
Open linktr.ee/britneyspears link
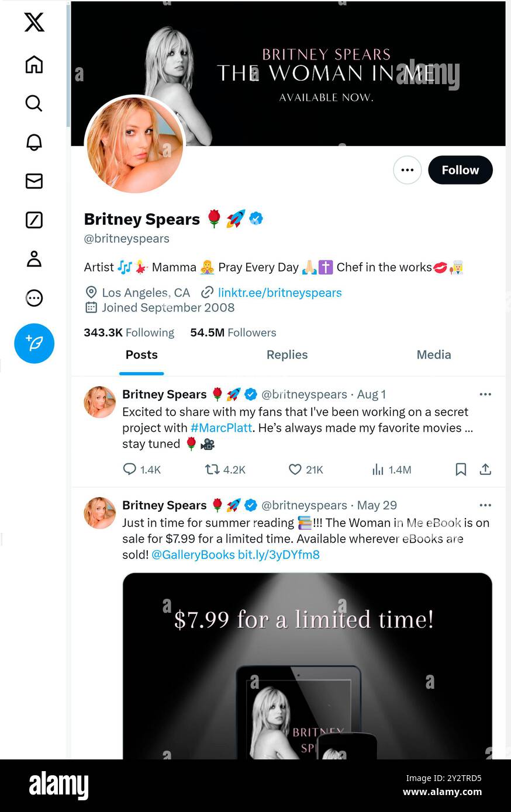pyautogui.click(x=279, y=293)
